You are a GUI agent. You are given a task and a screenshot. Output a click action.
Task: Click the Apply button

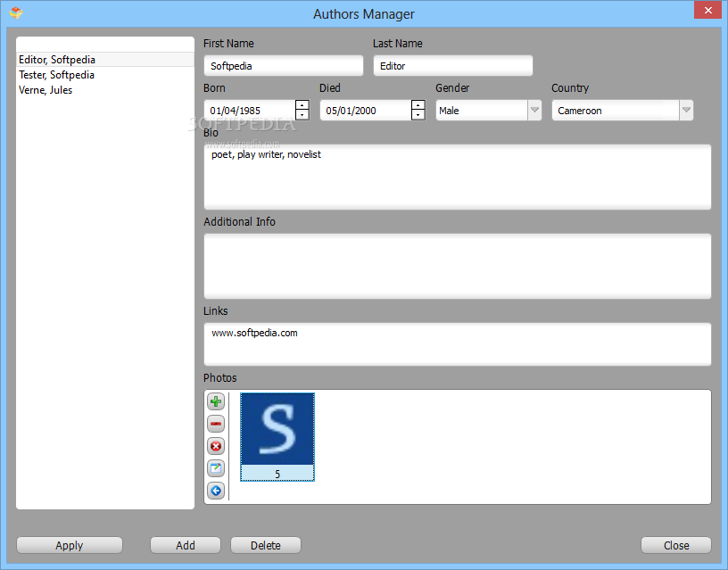[x=70, y=545]
